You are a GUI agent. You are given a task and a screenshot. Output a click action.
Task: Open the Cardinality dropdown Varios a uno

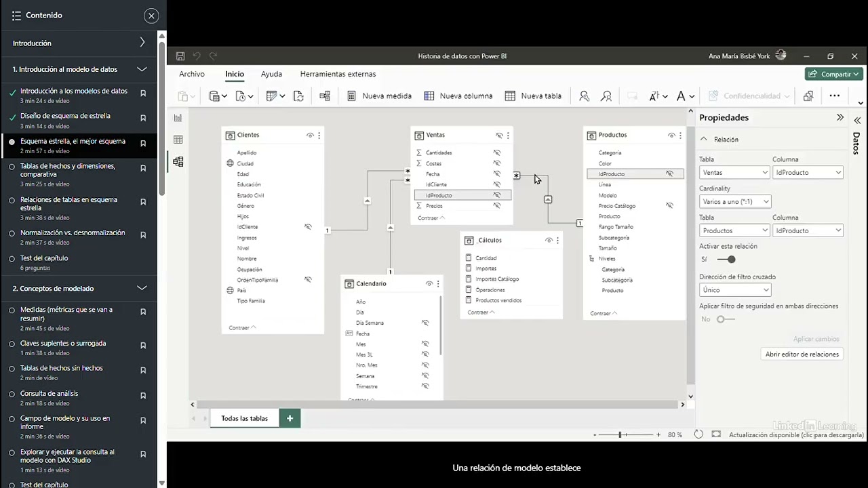(735, 201)
